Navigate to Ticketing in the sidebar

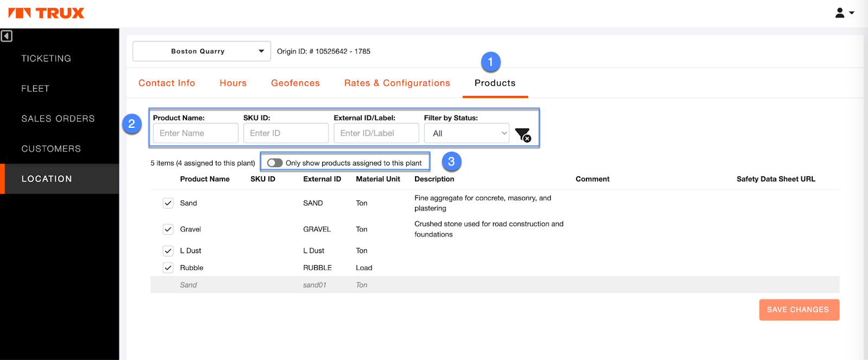point(46,59)
